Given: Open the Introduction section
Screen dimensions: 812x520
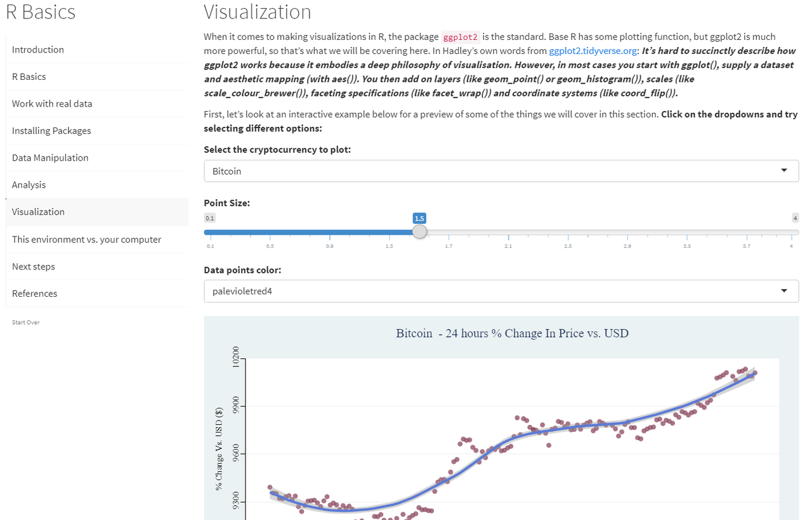Looking at the screenshot, I should pyautogui.click(x=96, y=49).
